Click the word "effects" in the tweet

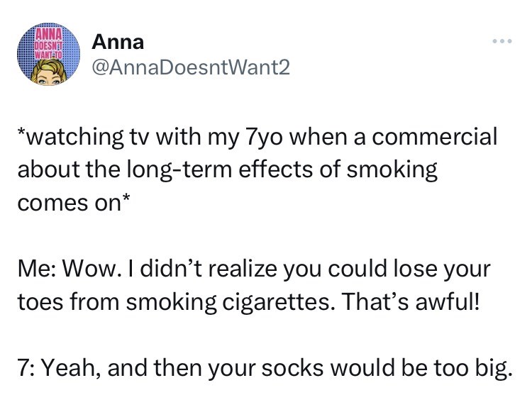click(272, 170)
